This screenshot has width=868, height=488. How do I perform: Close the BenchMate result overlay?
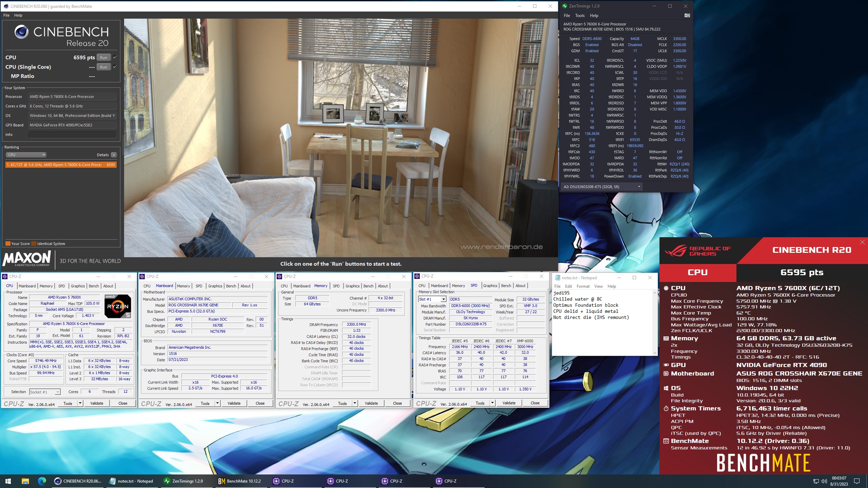[x=862, y=242]
